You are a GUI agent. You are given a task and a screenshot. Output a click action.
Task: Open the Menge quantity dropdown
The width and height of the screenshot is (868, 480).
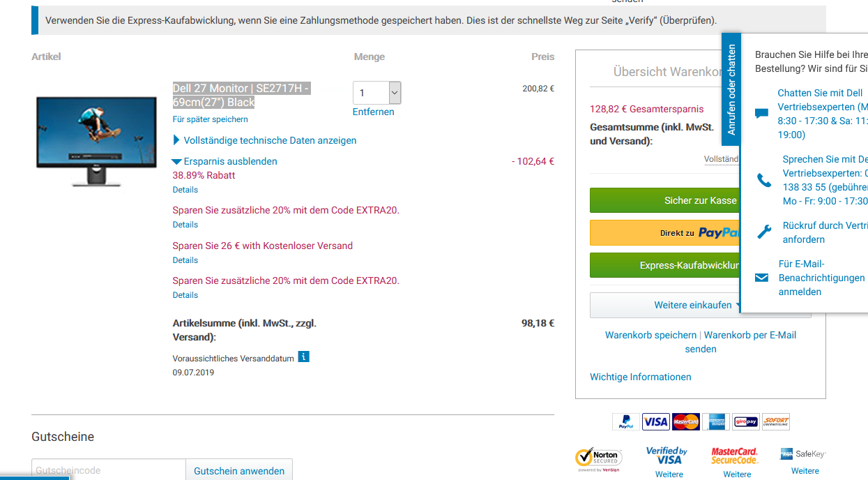[x=376, y=93]
